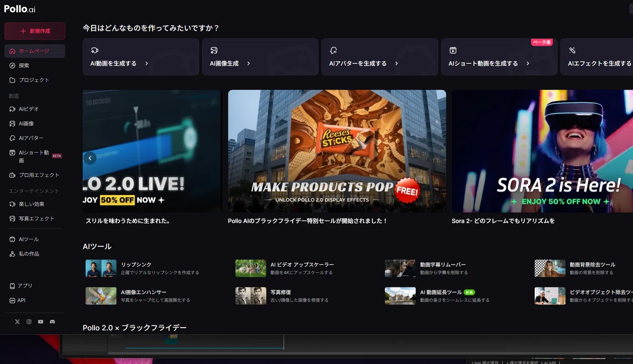
Task: Click chevron arrow on AIアバターを生成する card
Action: point(396,63)
